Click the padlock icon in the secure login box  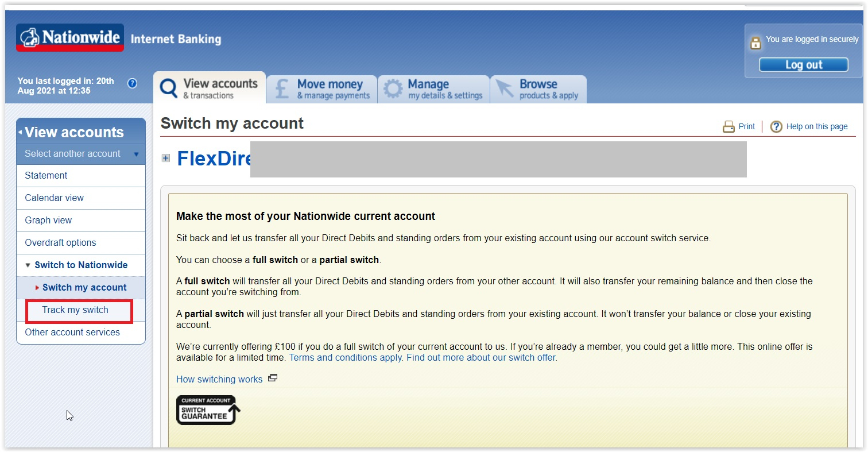(755, 42)
